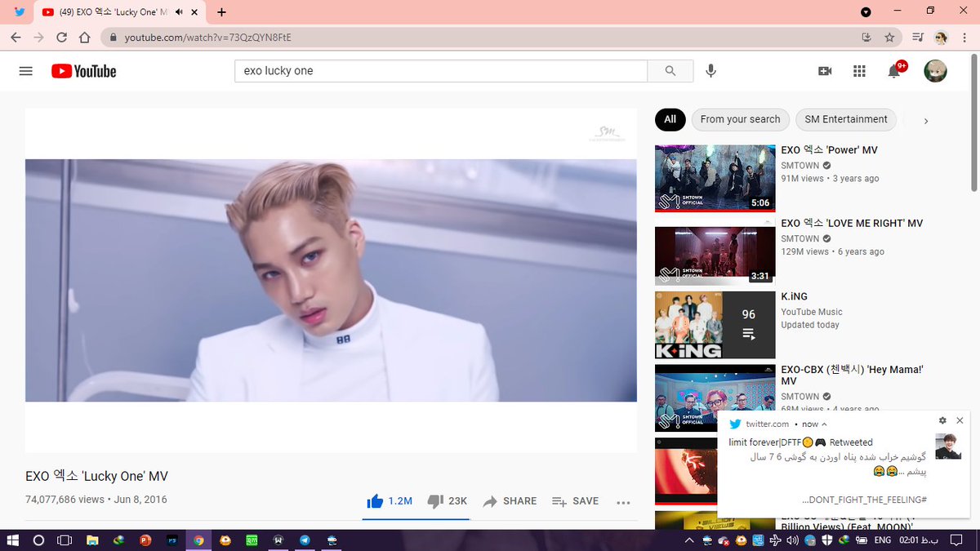Image resolution: width=980 pixels, height=551 pixels.
Task: Click the SHARE button
Action: (510, 501)
